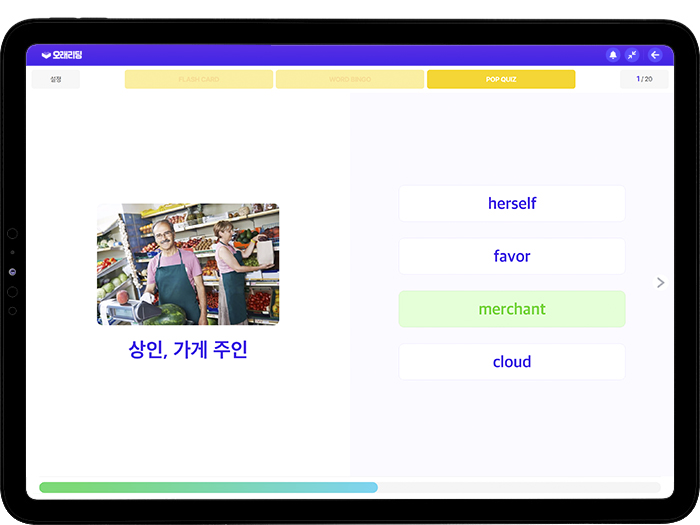The height and width of the screenshot is (525, 700).
Task: Click the collapse fullscreen arrows icon
Action: pyautogui.click(x=632, y=55)
